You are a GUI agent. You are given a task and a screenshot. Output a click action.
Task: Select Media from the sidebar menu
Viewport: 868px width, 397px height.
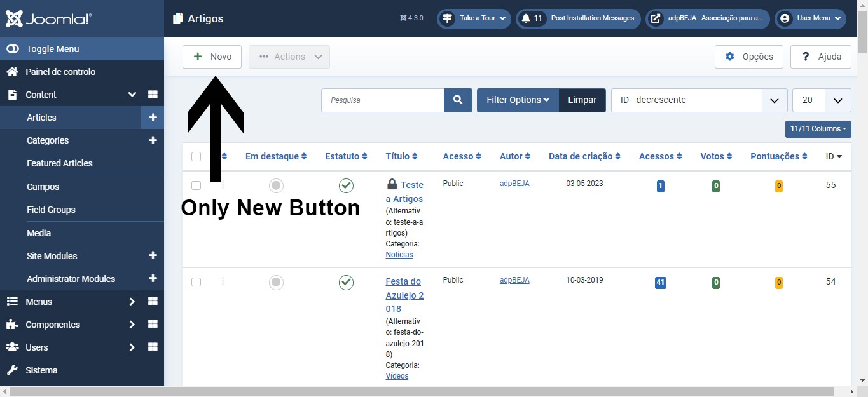[x=39, y=233]
